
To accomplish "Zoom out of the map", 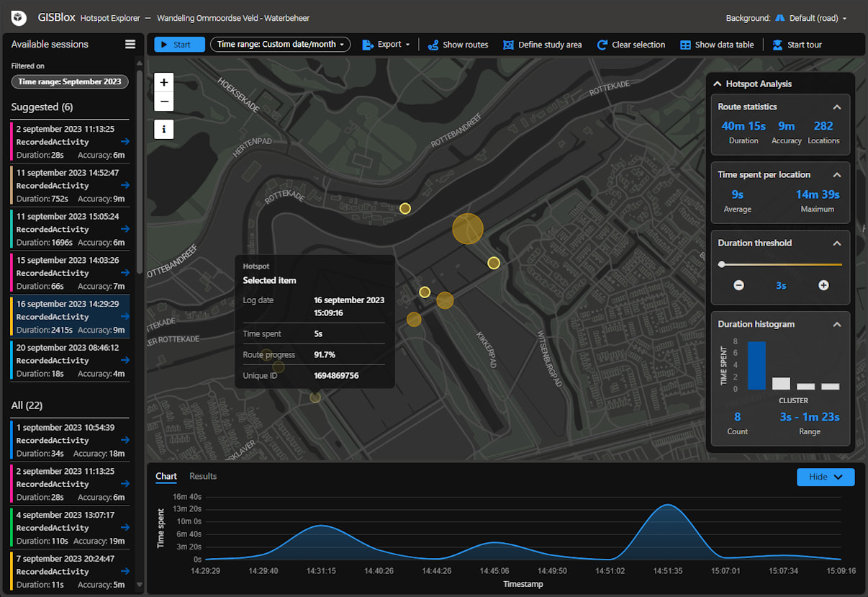I will 164,102.
